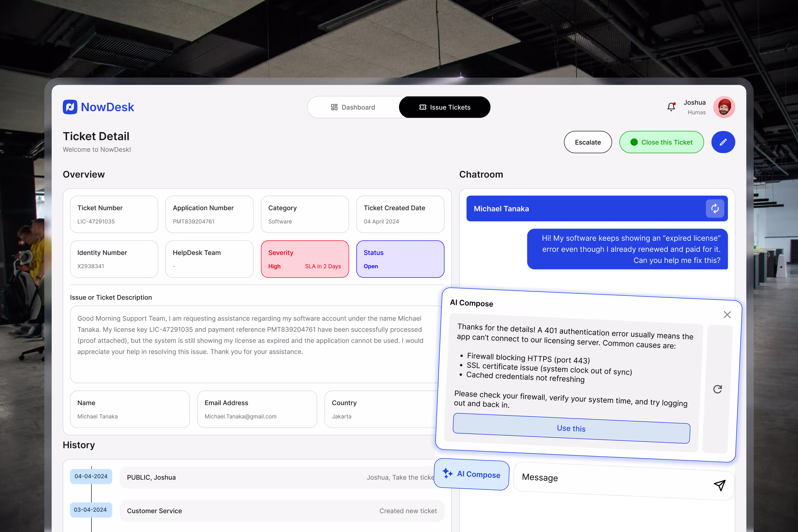This screenshot has width=798, height=532.
Task: Click the Category value Software
Action: coord(280,222)
